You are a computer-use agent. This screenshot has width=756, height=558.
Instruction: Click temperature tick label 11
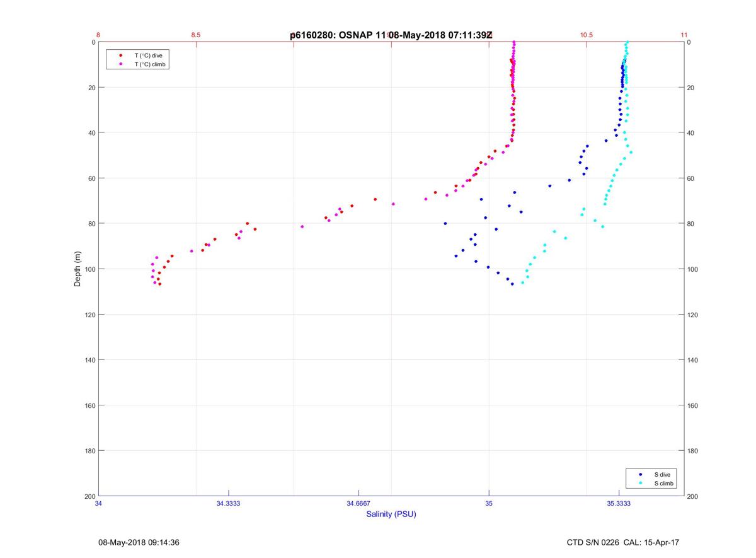click(x=684, y=35)
